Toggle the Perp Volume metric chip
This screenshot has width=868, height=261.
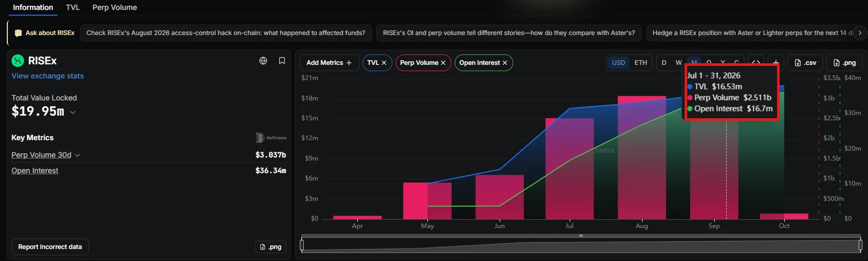[x=423, y=63]
